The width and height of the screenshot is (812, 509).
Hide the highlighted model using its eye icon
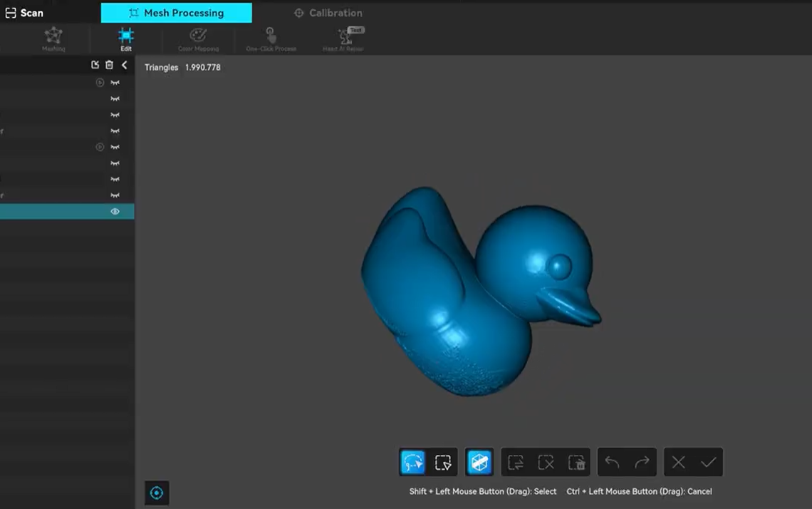[115, 212]
